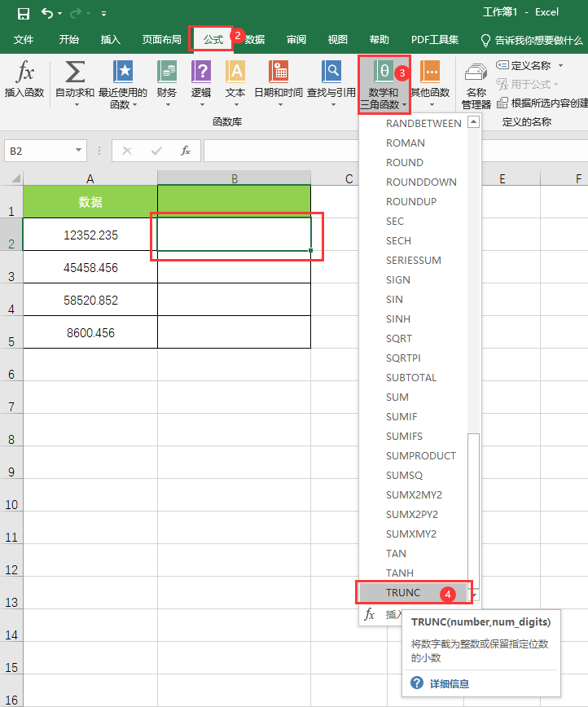Click the 自动求和 sigma icon

tap(75, 72)
